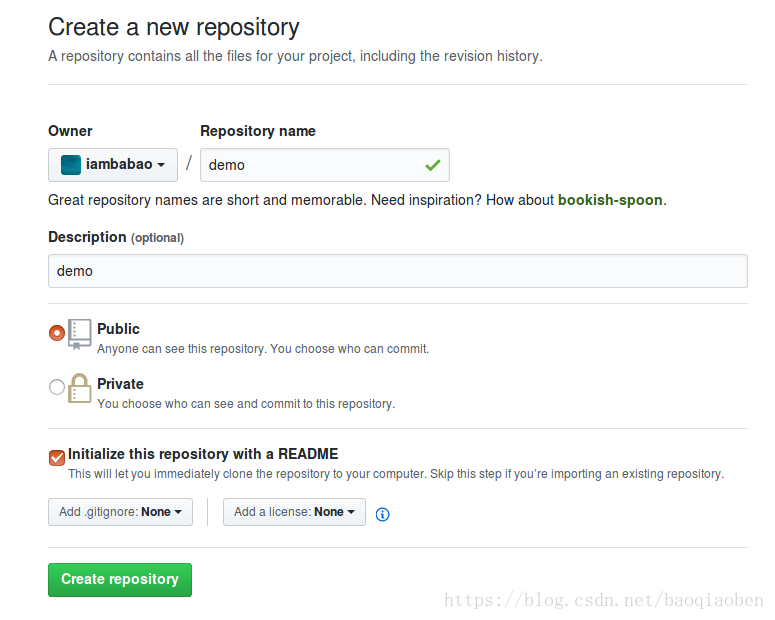
Task: Open the Owner iambabao dropdown
Action: pos(113,165)
